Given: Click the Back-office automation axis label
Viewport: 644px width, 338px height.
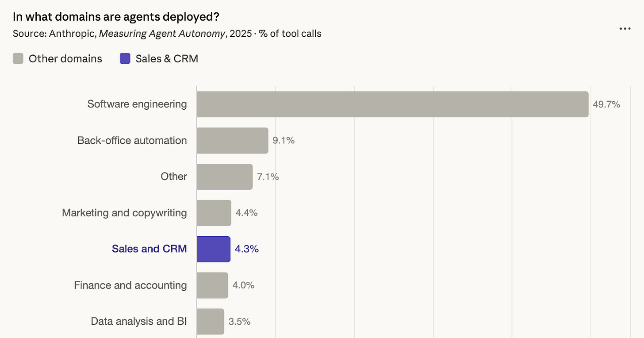Looking at the screenshot, I should (132, 141).
